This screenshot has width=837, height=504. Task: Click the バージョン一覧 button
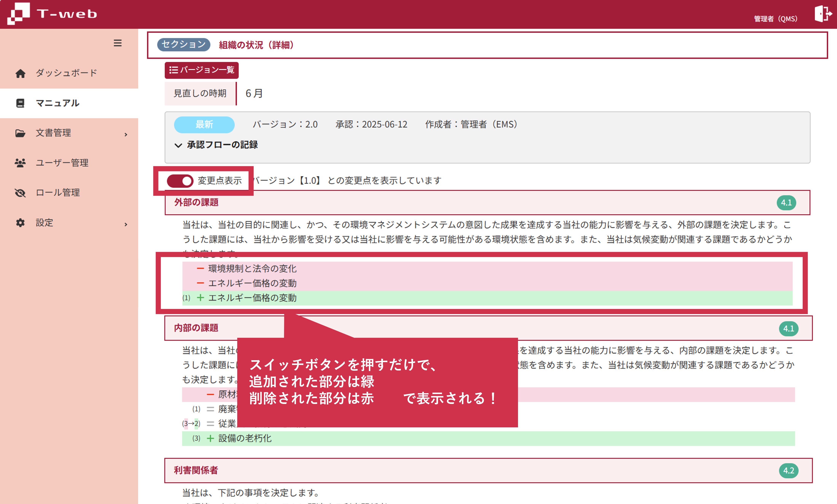tap(201, 70)
